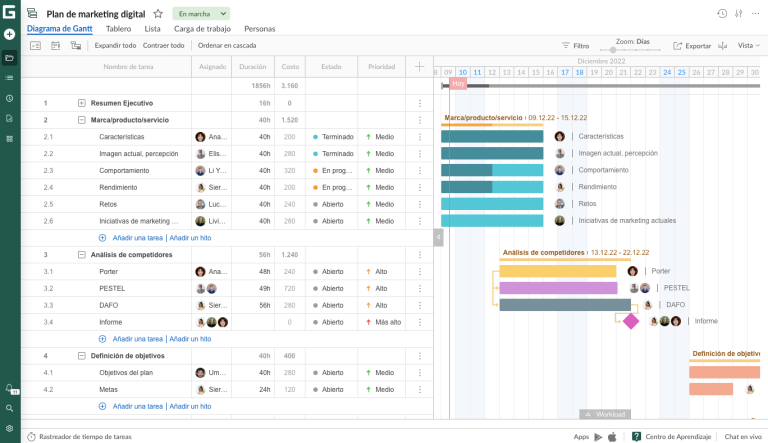Collapse the Análisis de competidores group

pyautogui.click(x=82, y=255)
